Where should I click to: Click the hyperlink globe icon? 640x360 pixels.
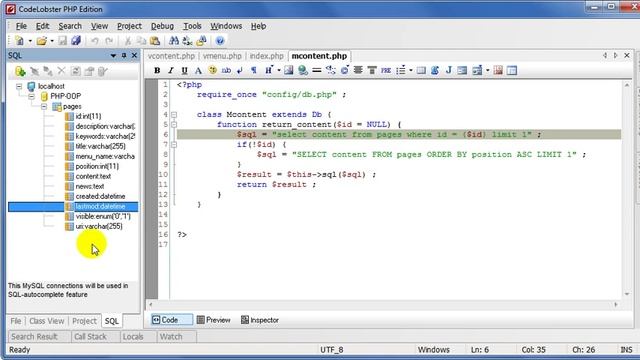click(x=303, y=70)
